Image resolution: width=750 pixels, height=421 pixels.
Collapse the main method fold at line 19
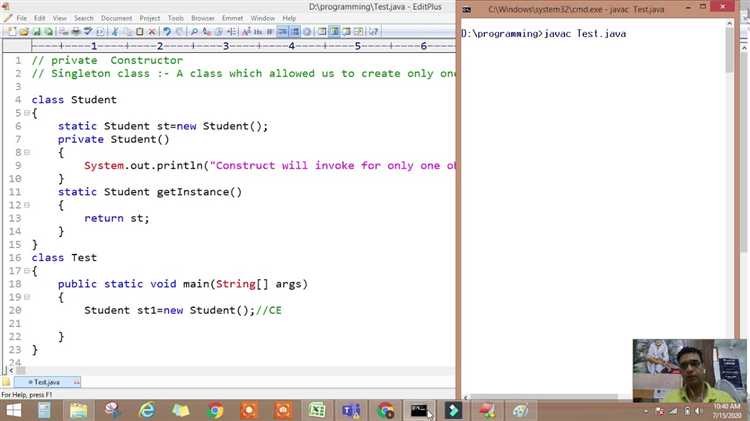(27, 297)
